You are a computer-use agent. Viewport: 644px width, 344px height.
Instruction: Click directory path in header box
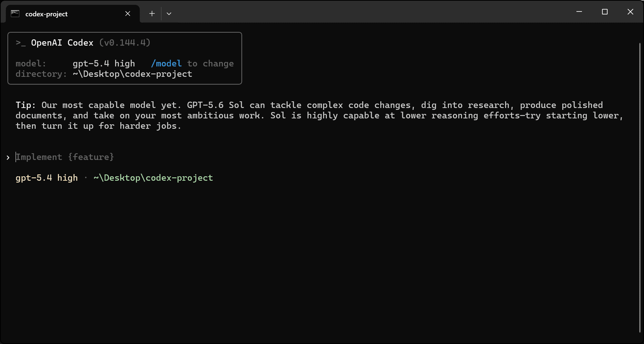132,74
